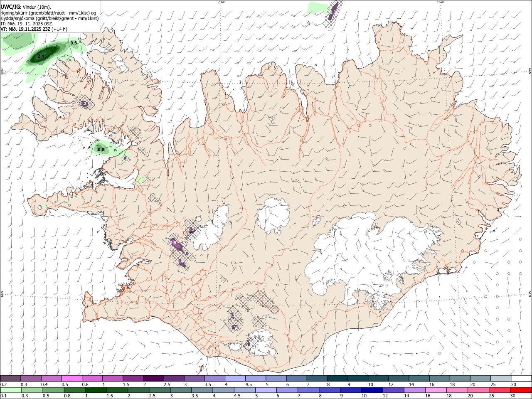The width and height of the screenshot is (532, 399).
Task: Pick the darkest green swatch at 1 in the bottom legend
Action: (96, 390)
